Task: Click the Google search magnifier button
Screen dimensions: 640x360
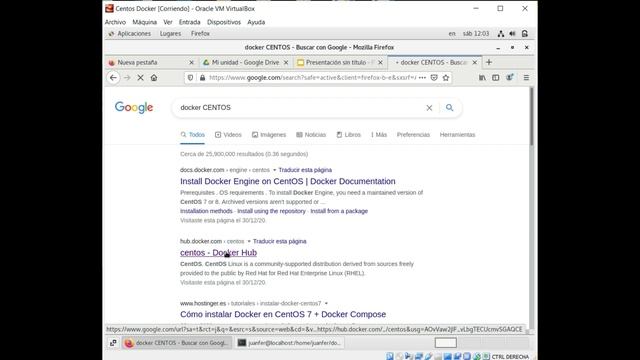Action: [449, 108]
